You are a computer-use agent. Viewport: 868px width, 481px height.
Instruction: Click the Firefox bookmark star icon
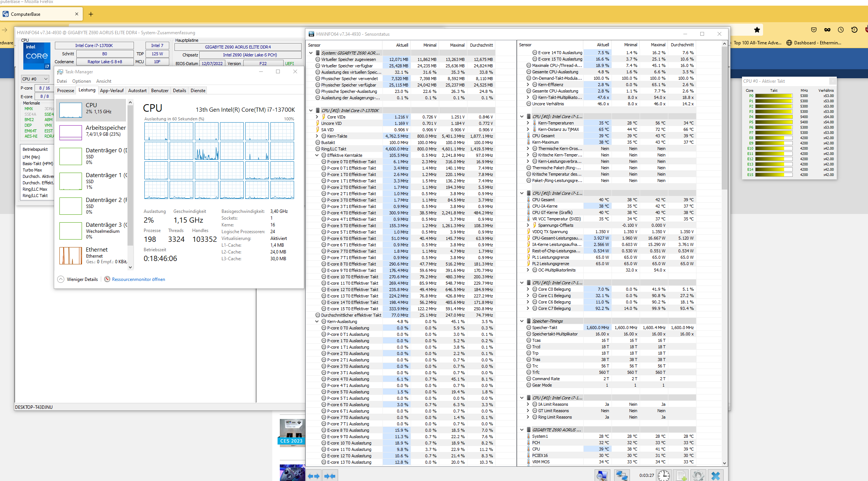(x=757, y=30)
